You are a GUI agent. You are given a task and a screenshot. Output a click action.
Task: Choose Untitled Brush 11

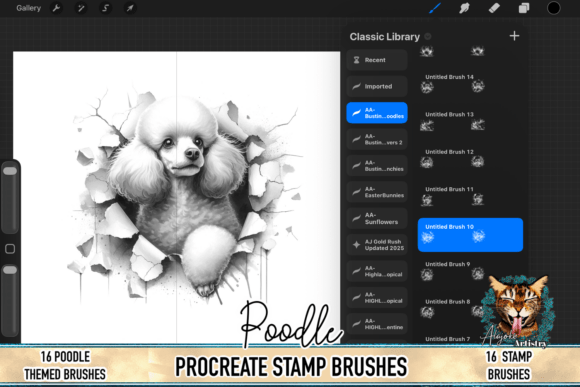(x=470, y=196)
